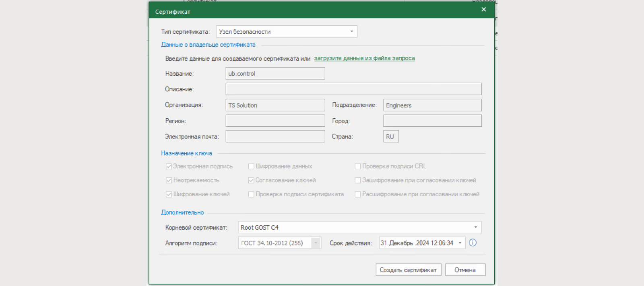Click the Создать сертификат button
Viewport: 644px width, 286px height.
[409, 270]
